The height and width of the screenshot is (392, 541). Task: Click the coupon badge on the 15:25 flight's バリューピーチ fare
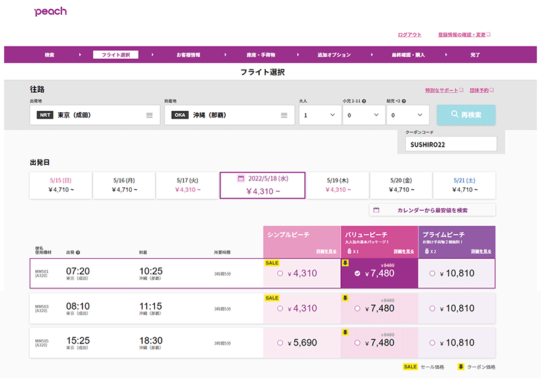click(x=345, y=333)
